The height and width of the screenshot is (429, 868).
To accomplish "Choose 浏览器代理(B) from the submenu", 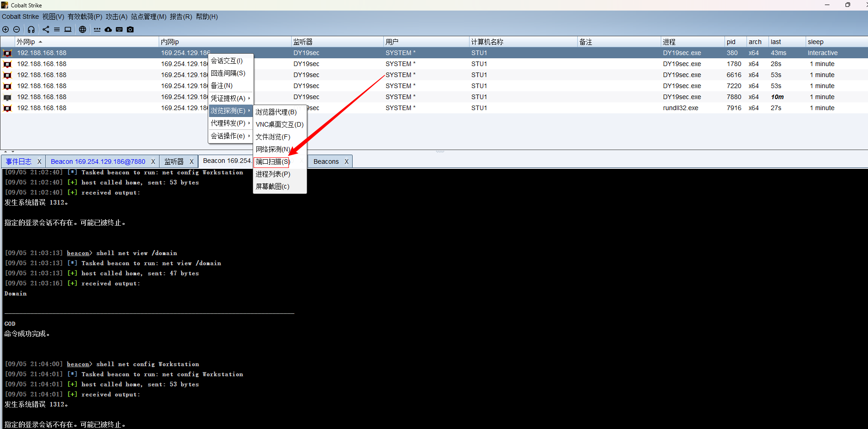I will [280, 112].
